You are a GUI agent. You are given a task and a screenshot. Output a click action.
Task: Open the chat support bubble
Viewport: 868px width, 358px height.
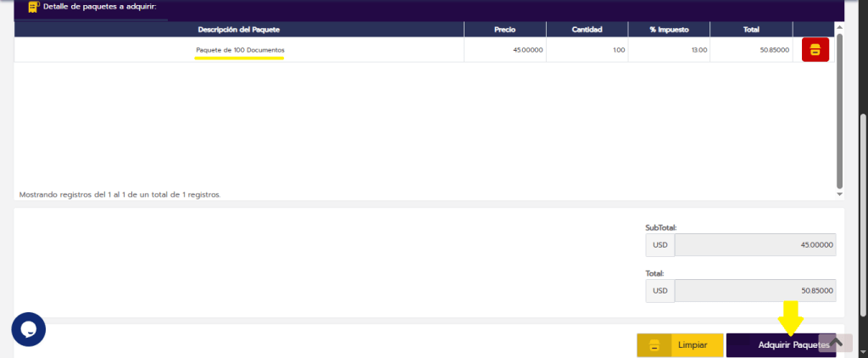(28, 329)
